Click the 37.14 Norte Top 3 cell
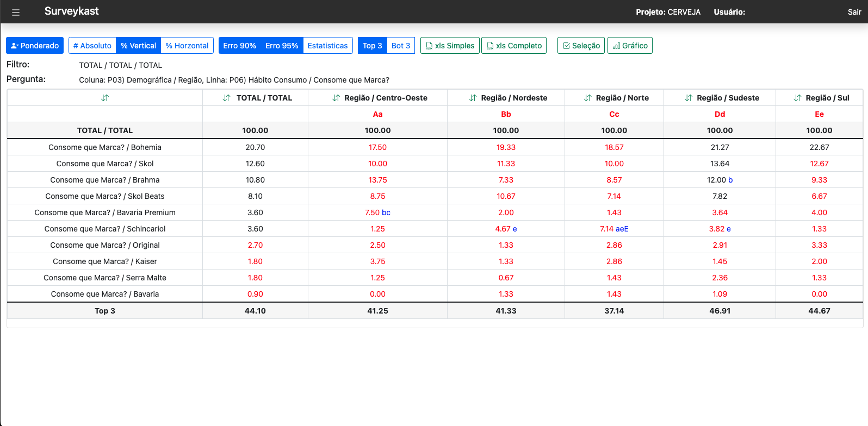The image size is (868, 426). [614, 311]
